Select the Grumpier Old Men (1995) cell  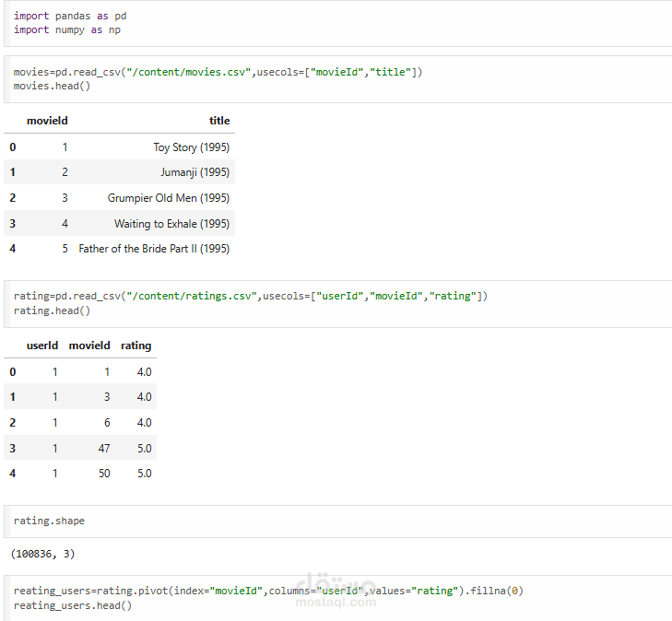click(x=169, y=198)
